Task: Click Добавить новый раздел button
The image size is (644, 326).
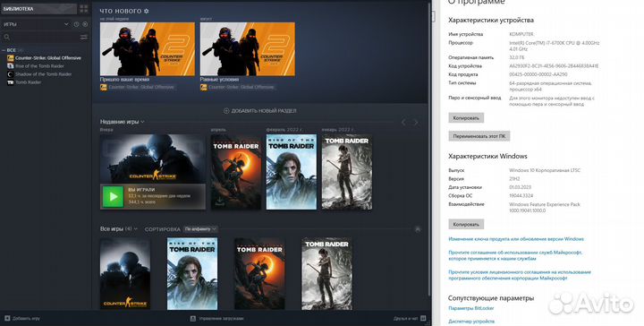Action: [x=259, y=111]
